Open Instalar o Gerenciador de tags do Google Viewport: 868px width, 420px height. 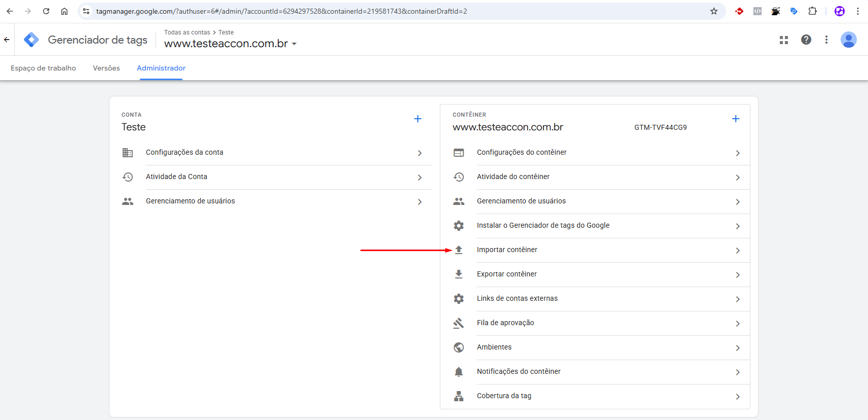coord(543,226)
